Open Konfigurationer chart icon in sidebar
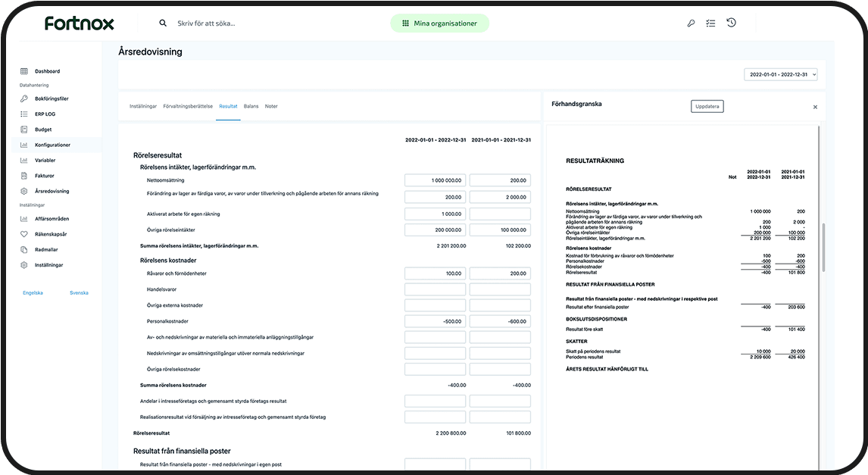Screen dimensions: 868x475 24,145
